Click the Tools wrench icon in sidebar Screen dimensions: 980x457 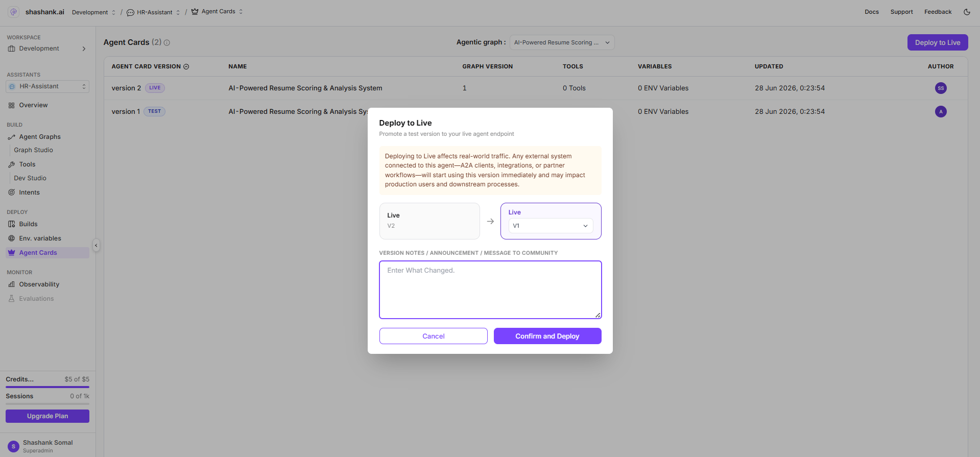pyautogui.click(x=11, y=164)
